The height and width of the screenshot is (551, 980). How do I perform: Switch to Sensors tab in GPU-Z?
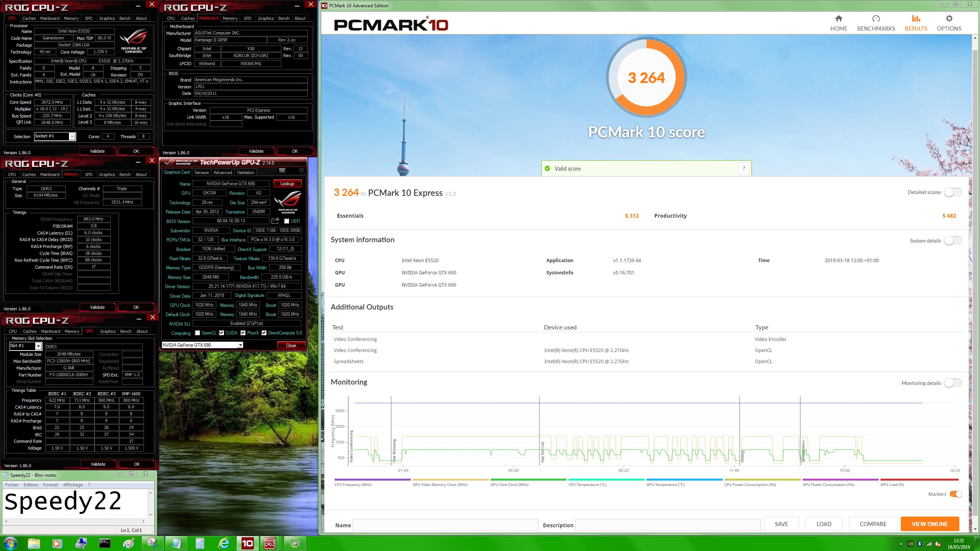pyautogui.click(x=201, y=173)
